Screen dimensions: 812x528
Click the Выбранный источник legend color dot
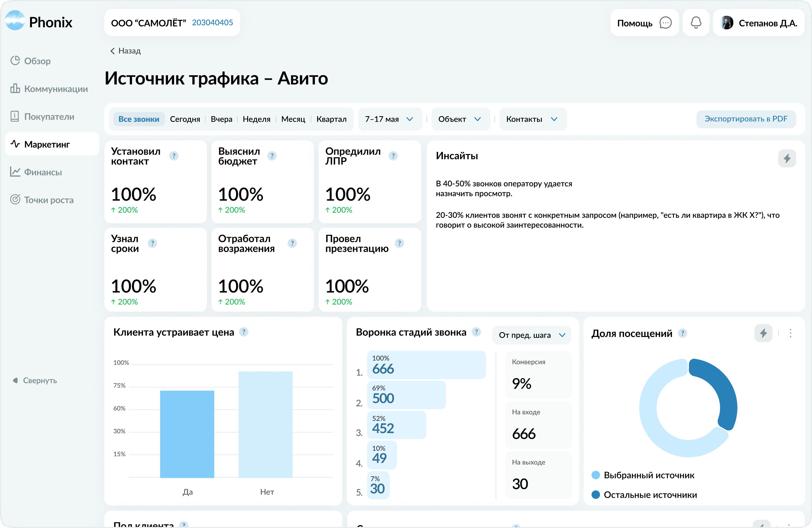595,475
